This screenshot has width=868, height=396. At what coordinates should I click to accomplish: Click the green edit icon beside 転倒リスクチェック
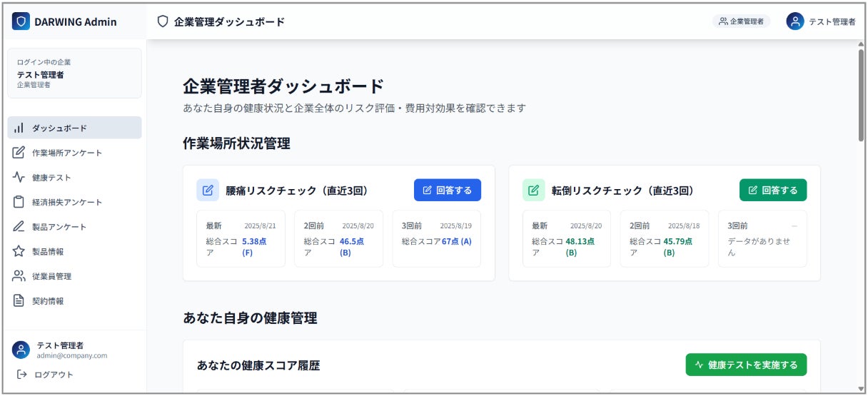click(533, 191)
